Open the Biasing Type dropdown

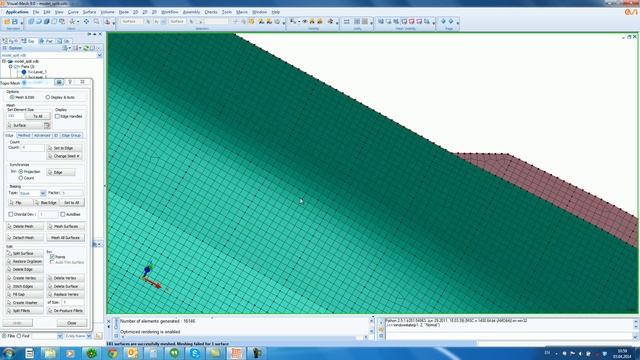[x=43, y=193]
